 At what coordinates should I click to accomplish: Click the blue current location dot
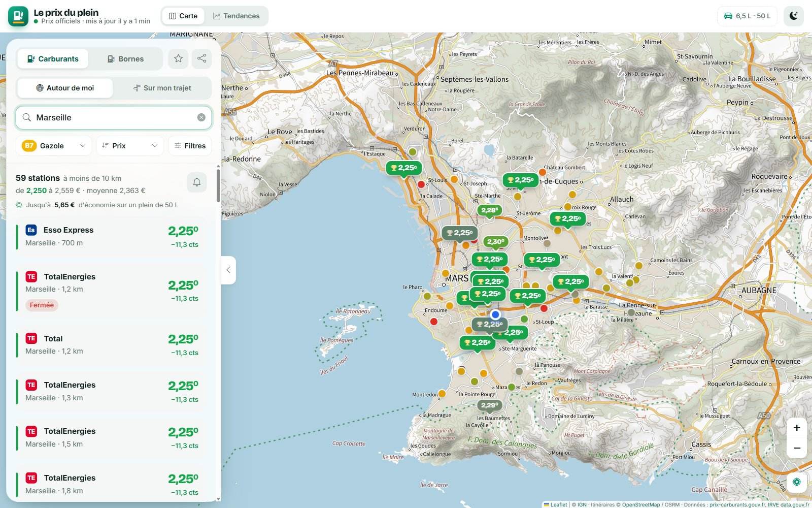click(495, 314)
